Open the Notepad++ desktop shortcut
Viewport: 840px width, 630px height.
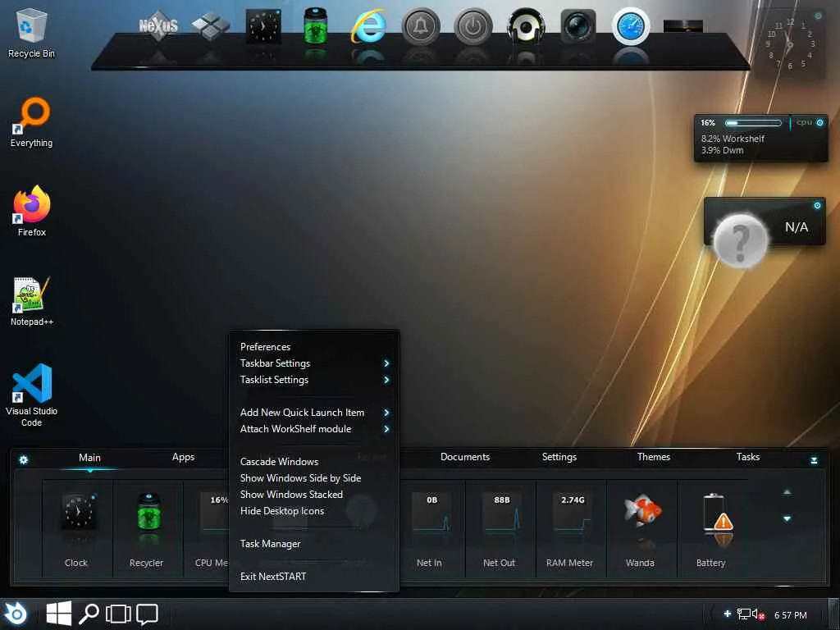click(x=32, y=301)
